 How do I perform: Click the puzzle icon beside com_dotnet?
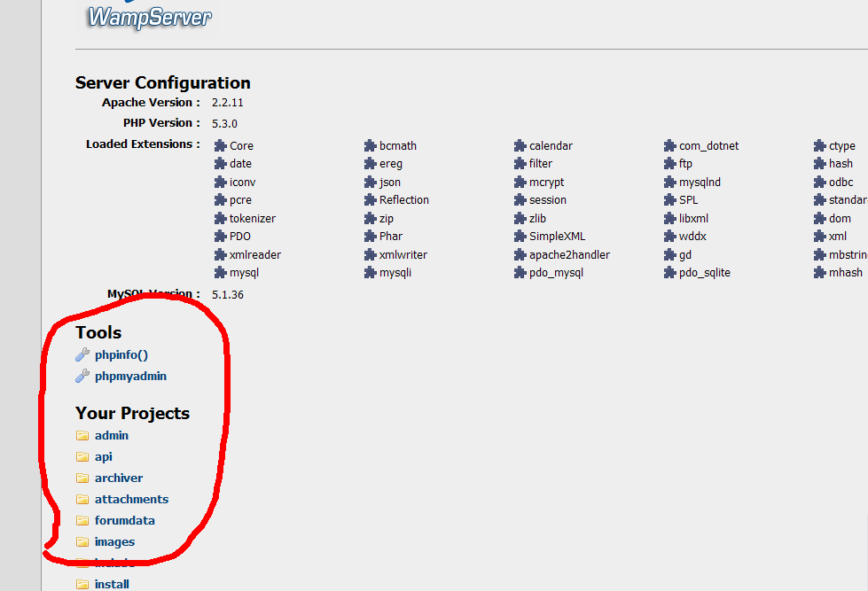(669, 145)
